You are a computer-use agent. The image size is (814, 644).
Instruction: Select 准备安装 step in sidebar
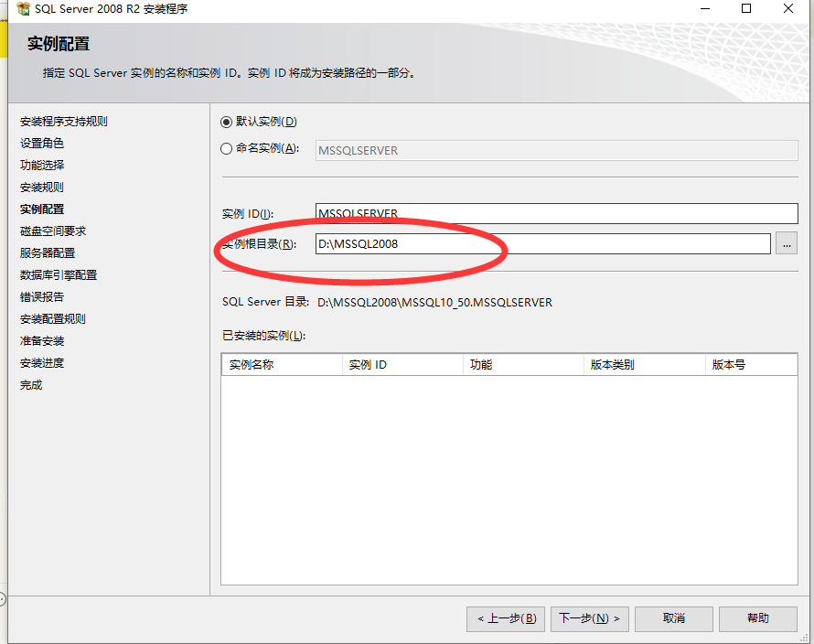pyautogui.click(x=42, y=341)
